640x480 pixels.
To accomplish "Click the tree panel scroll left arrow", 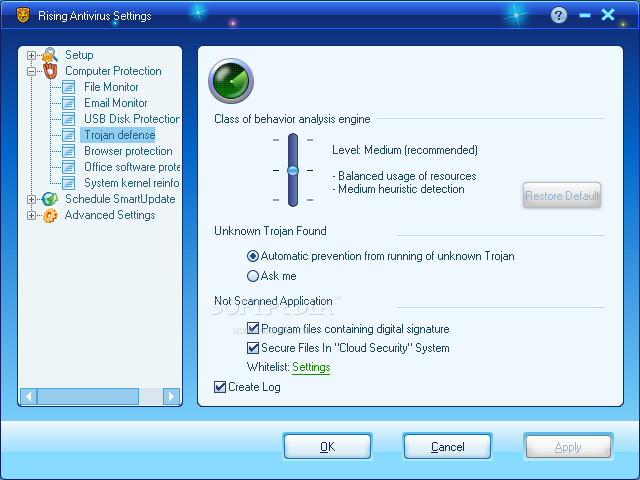I will [29, 396].
